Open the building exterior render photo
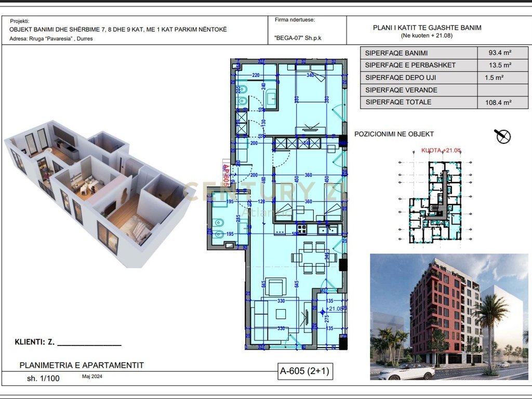 pos(450,316)
